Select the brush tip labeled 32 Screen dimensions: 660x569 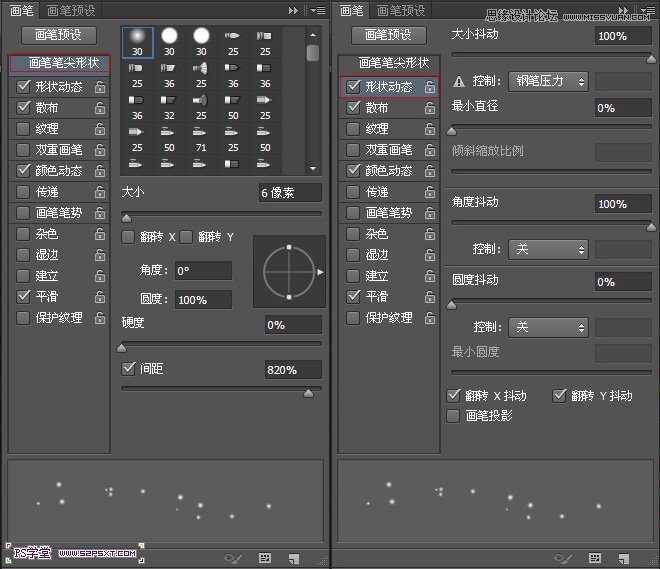(x=169, y=108)
